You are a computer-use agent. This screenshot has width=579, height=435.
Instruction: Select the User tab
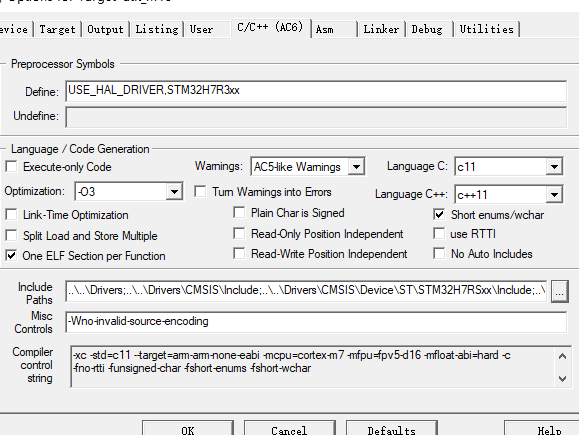(201, 29)
